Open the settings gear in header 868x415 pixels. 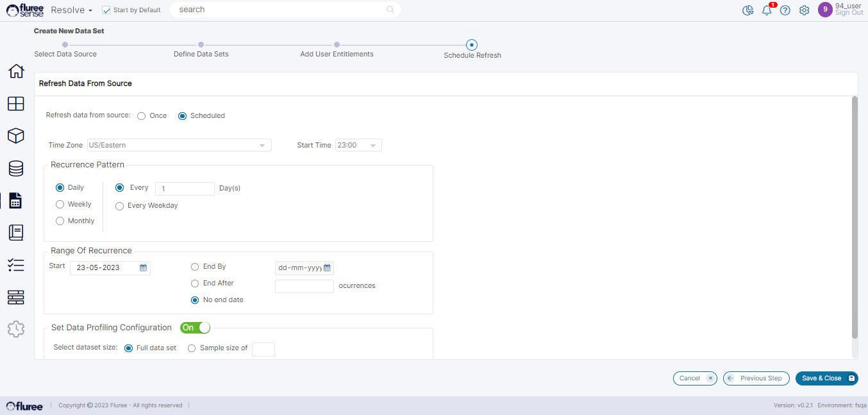(804, 10)
